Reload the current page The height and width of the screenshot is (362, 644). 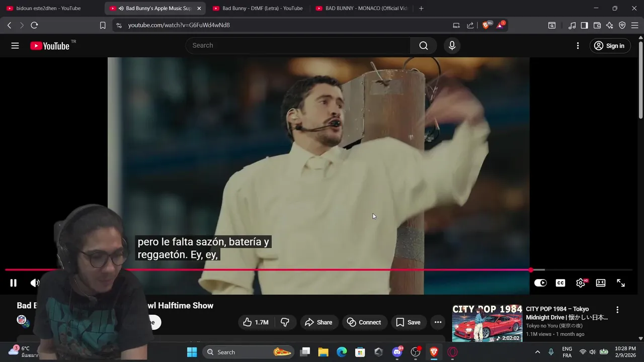(x=34, y=25)
